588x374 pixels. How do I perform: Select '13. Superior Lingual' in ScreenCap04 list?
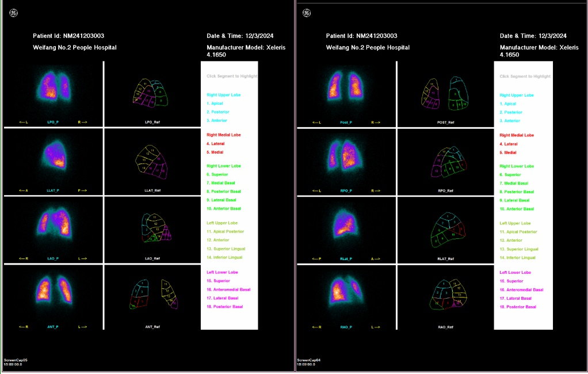pyautogui.click(x=519, y=249)
